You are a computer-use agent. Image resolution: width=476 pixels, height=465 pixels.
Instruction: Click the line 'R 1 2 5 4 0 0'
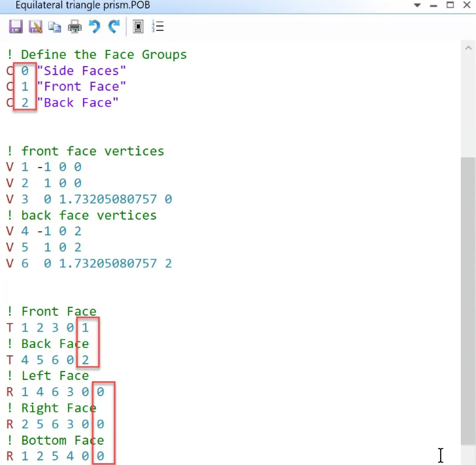[55, 456]
